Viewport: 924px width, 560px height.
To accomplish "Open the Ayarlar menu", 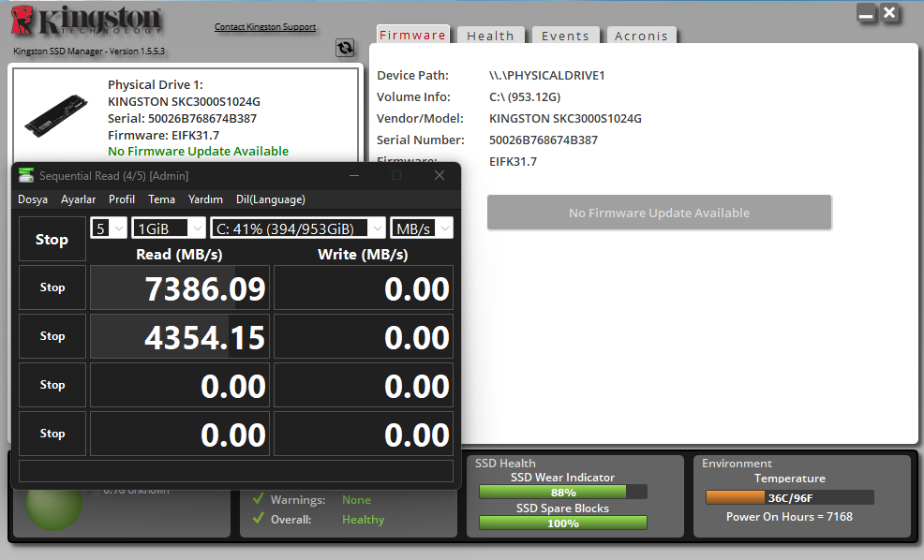I will (x=79, y=199).
